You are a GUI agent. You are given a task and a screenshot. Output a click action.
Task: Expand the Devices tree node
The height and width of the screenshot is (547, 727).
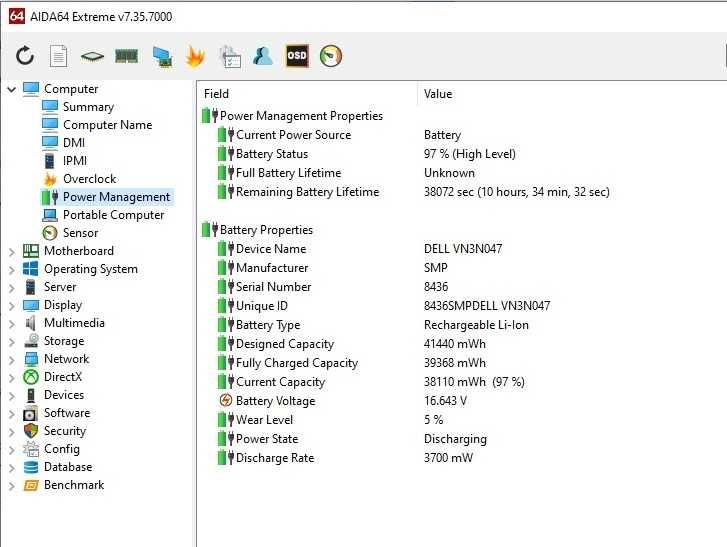pos(12,396)
